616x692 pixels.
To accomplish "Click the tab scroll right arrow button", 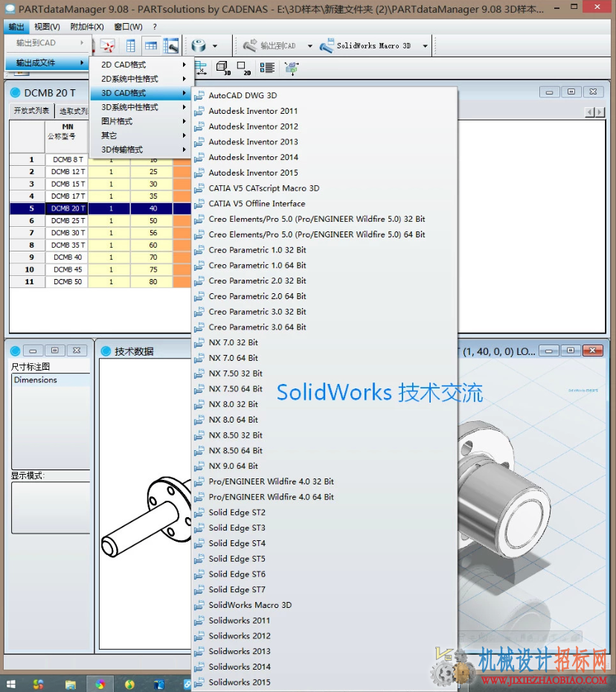I will (x=600, y=112).
